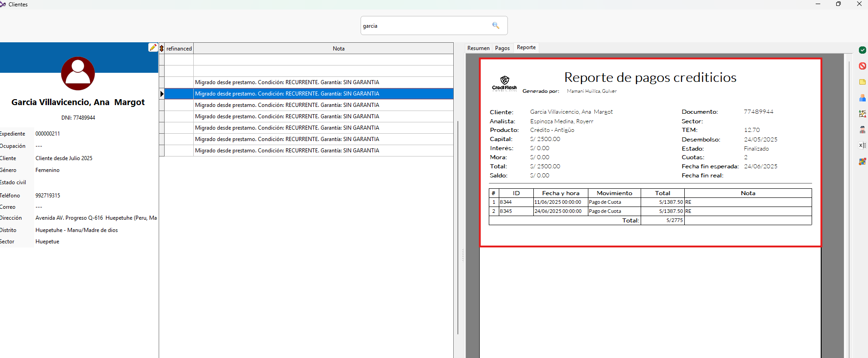
Task: Click the diagram chart icon in sidebar
Action: tap(862, 114)
